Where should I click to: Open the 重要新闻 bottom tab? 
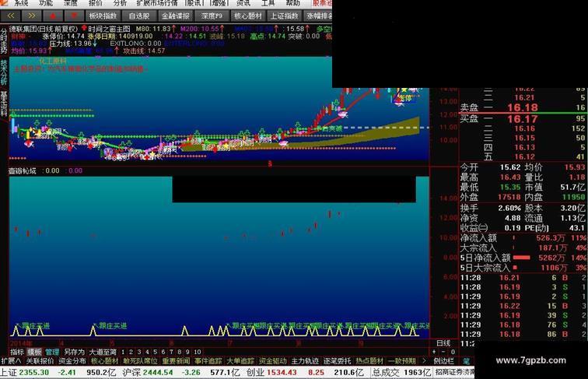click(x=177, y=361)
